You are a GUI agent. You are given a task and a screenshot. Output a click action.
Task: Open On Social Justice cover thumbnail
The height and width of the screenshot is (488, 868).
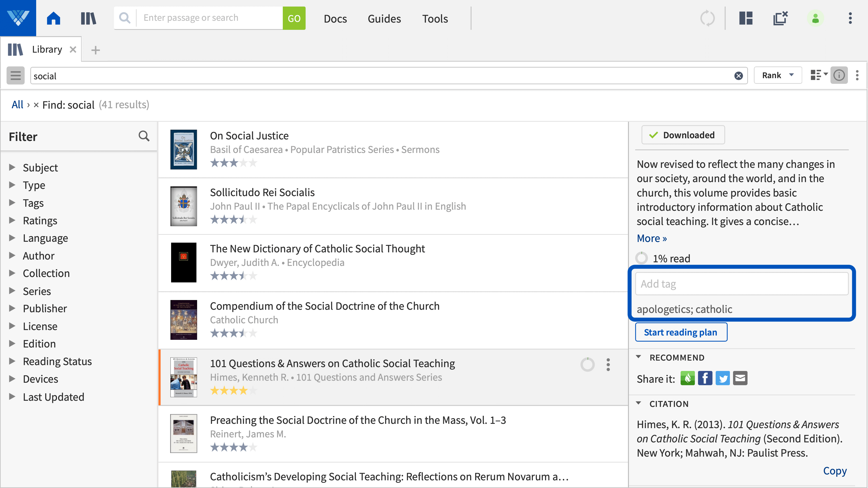[x=184, y=150]
